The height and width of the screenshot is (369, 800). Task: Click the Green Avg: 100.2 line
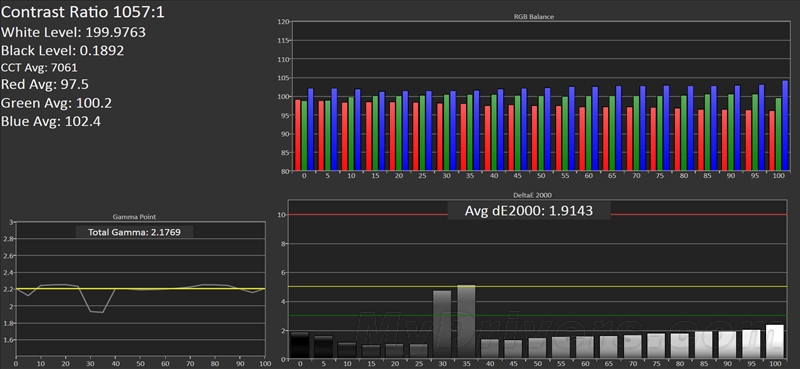pos(57,103)
